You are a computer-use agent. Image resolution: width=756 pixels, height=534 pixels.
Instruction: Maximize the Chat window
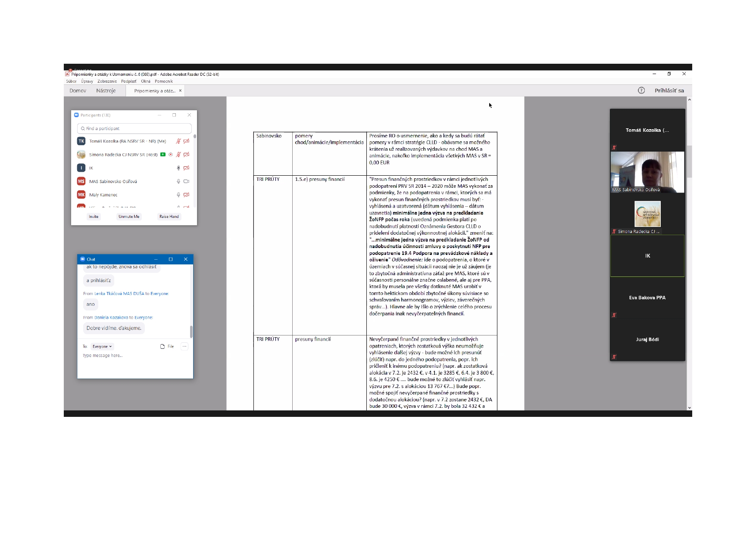[171, 259]
